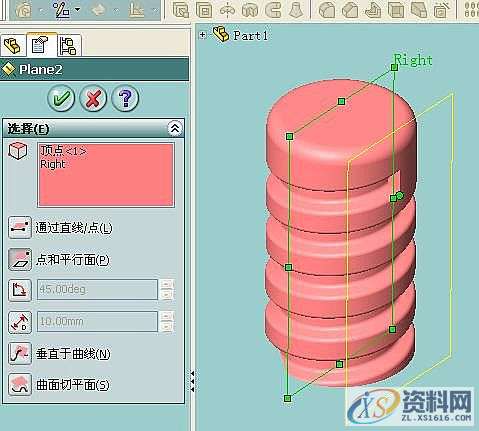Select the Rib tool
Viewport: 479px width, 431px height.
(373, 10)
